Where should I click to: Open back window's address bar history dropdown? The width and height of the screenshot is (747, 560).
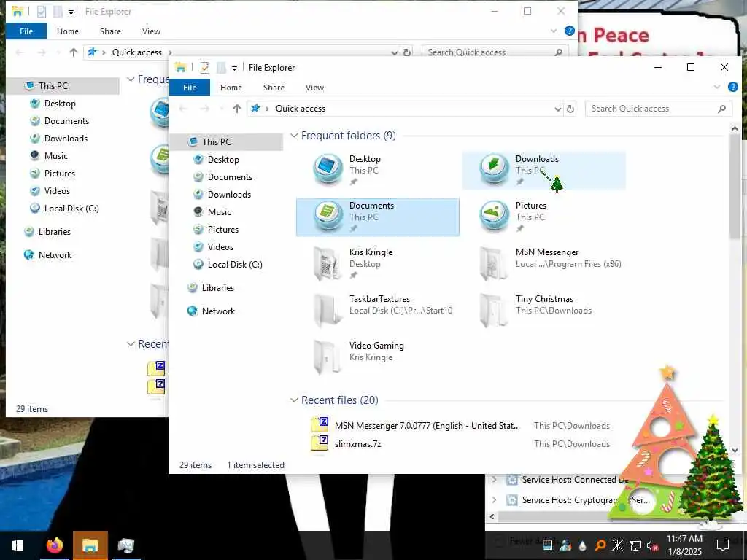[395, 52]
